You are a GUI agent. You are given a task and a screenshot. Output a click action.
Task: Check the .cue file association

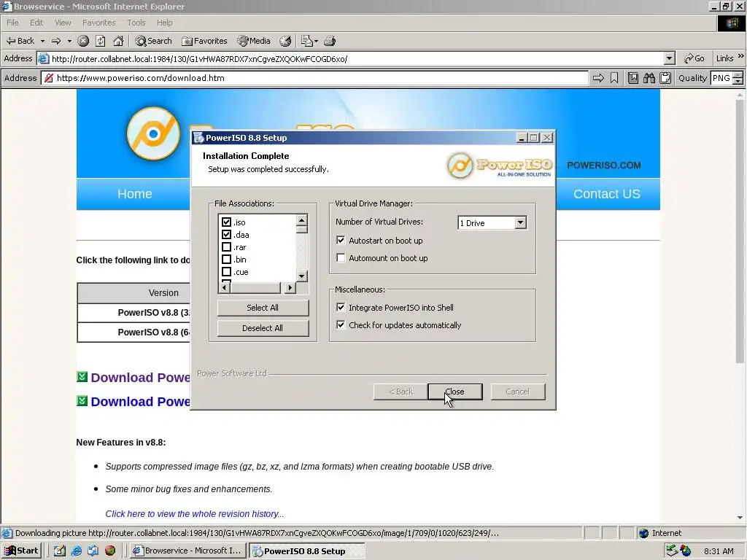point(226,272)
